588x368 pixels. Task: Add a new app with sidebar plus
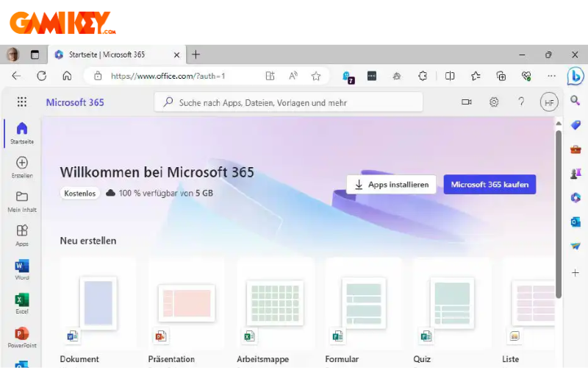click(x=576, y=272)
